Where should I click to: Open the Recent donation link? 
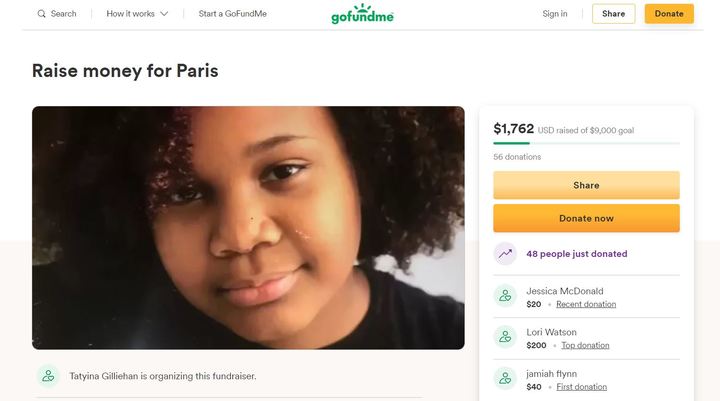pos(586,304)
